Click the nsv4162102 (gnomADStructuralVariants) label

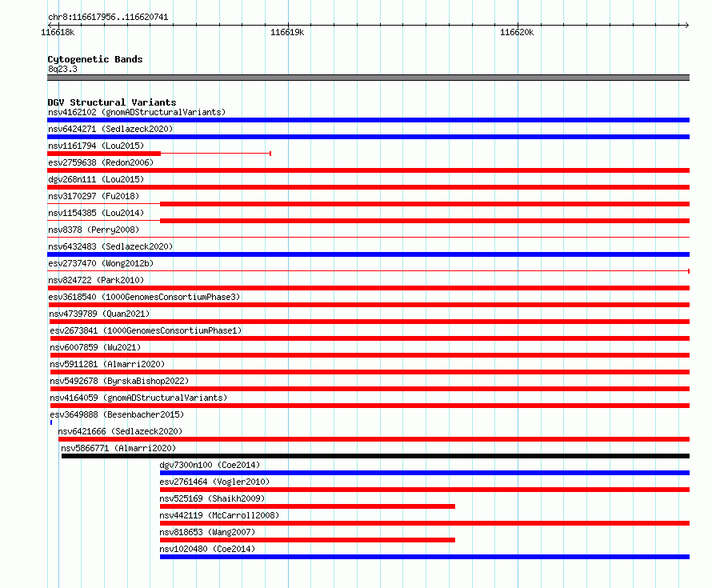pos(137,112)
